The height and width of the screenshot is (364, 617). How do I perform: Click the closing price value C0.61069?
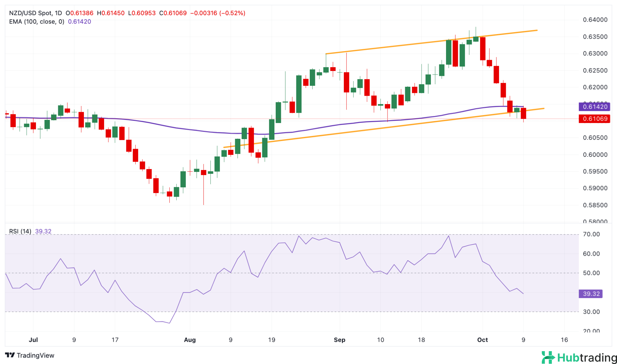[173, 13]
